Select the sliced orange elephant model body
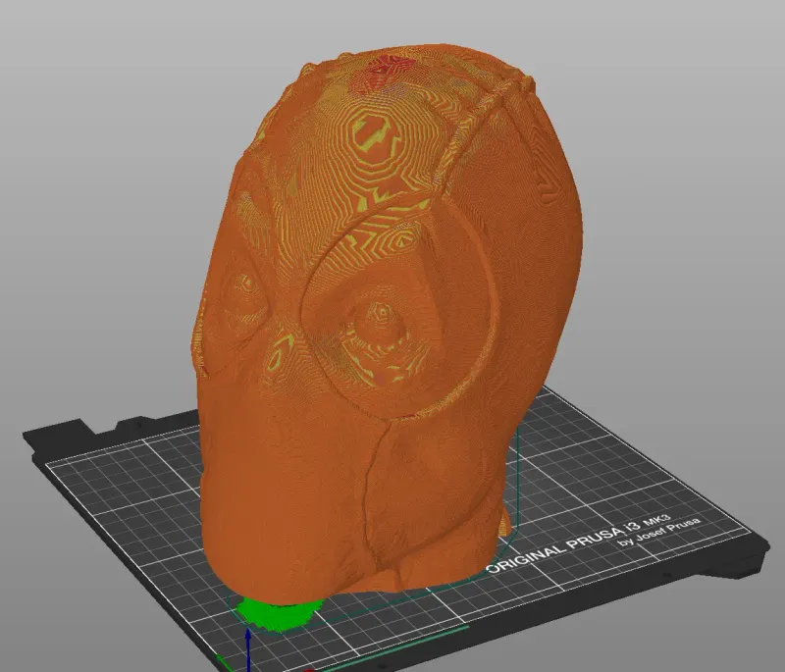 pyautogui.click(x=386, y=320)
